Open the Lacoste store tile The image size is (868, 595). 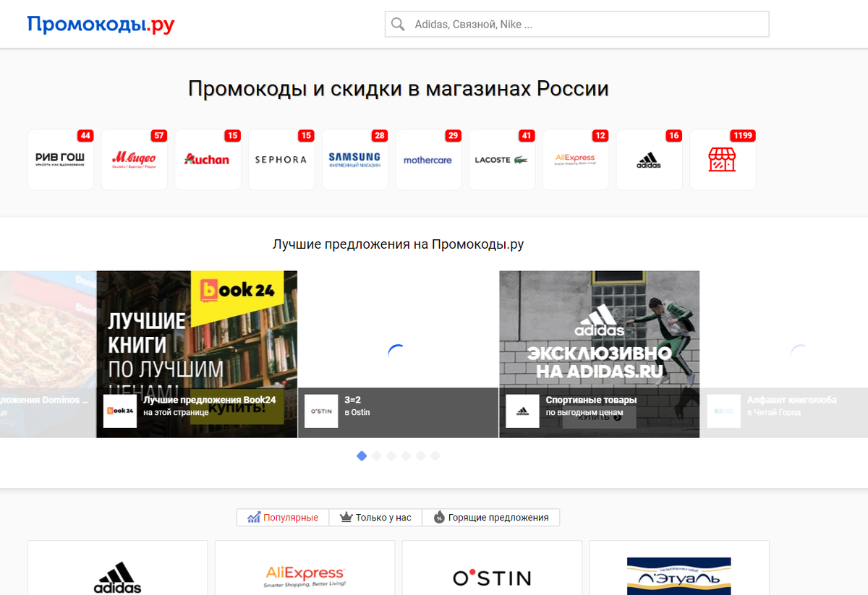(502, 160)
